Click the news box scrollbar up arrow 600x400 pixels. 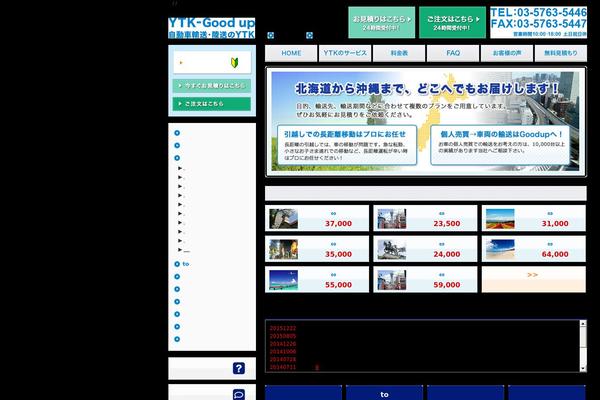[583, 324]
